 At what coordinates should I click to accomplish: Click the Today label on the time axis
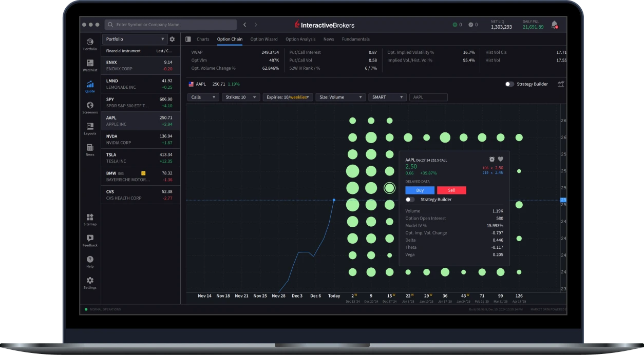pyautogui.click(x=334, y=296)
